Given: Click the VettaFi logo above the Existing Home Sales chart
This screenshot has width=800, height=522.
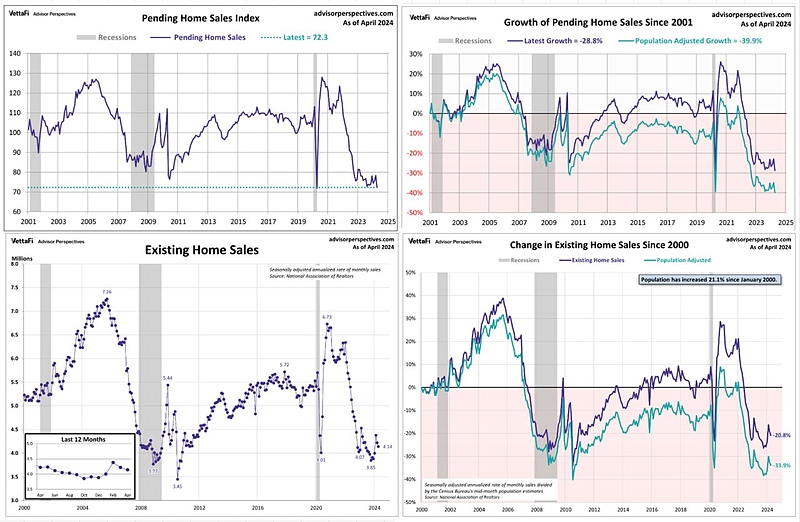Looking at the screenshot, I should (x=22, y=241).
